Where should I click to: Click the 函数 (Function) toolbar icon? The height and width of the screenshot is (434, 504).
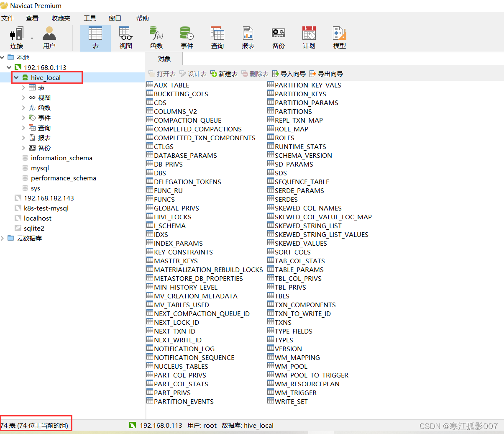156,38
